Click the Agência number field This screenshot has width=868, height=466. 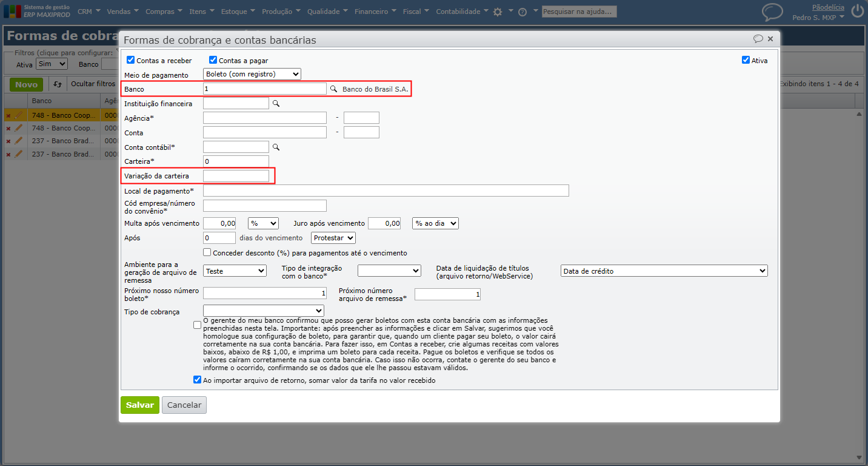265,118
